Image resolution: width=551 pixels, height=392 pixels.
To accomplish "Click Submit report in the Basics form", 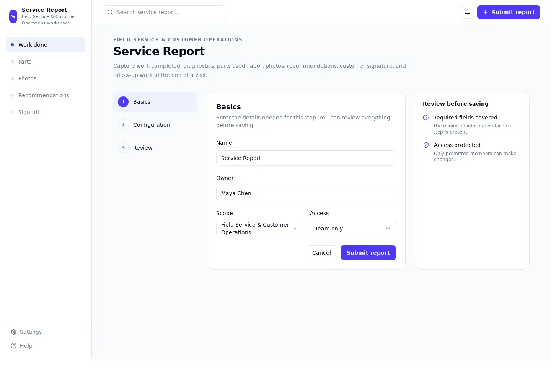I will (368, 253).
